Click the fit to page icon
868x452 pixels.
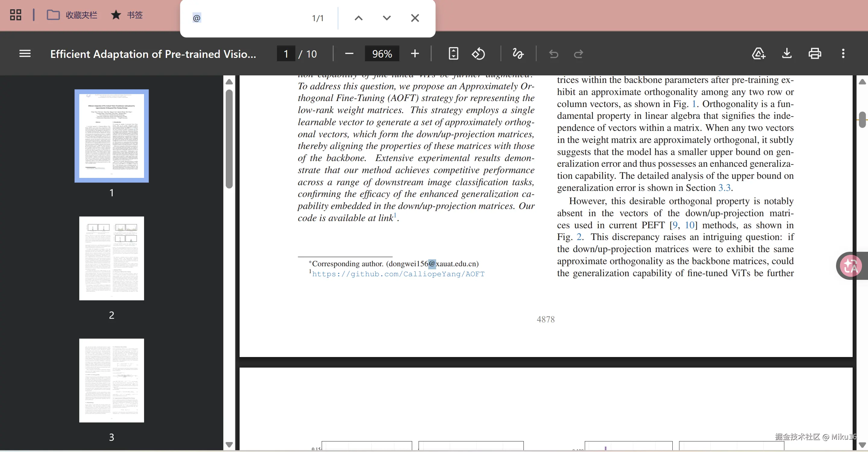(453, 54)
